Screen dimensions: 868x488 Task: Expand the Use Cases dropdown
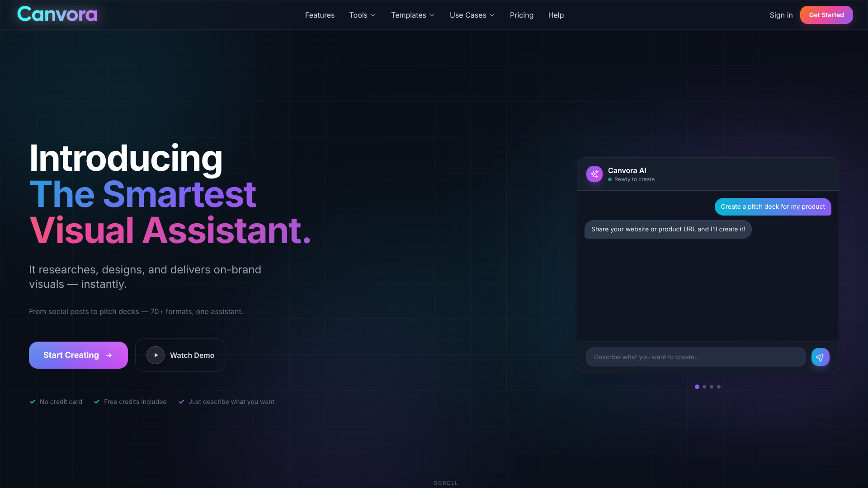pos(472,15)
